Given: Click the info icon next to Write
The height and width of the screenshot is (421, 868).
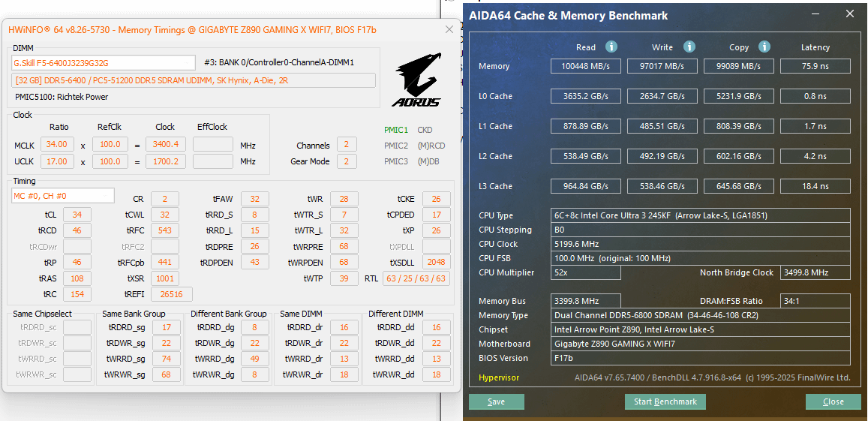Looking at the screenshot, I should pyautogui.click(x=689, y=47).
